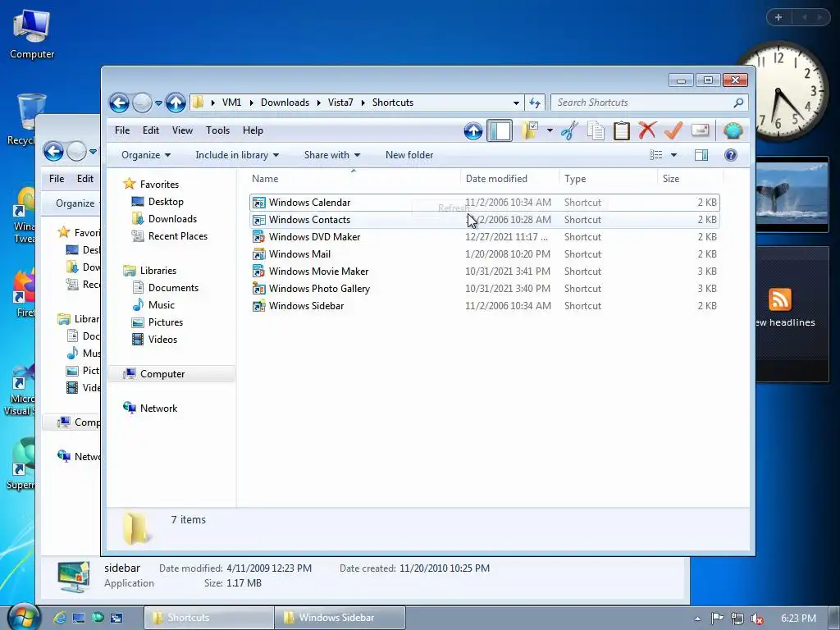Click the Refresh button beside the address bar
Viewport: 840px width, 630px height.
tap(535, 103)
